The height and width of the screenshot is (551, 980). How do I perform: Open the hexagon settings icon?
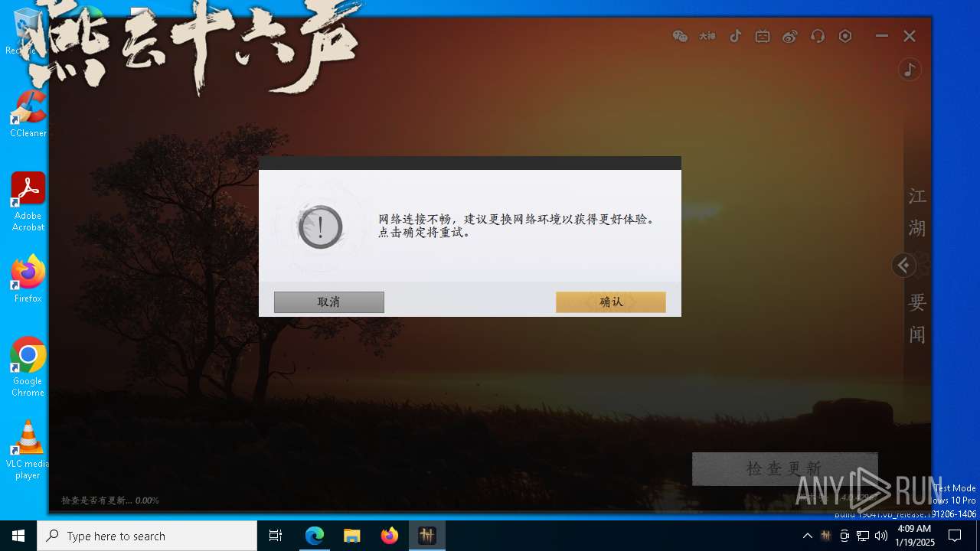(x=845, y=36)
